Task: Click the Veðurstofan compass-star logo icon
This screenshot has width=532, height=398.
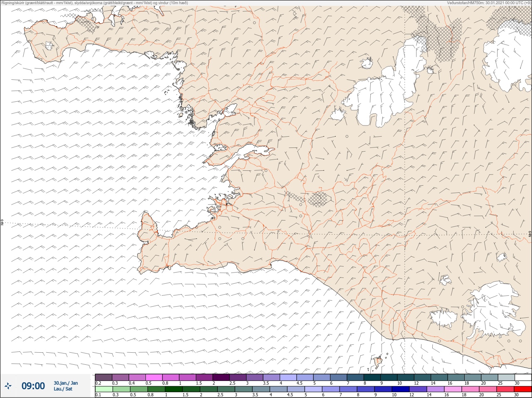Action: [x=8, y=386]
